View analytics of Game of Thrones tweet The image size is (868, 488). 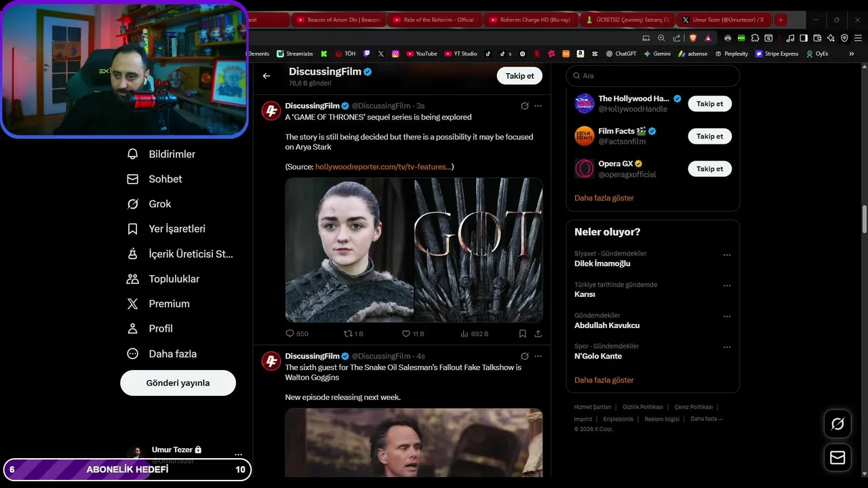[x=474, y=333]
